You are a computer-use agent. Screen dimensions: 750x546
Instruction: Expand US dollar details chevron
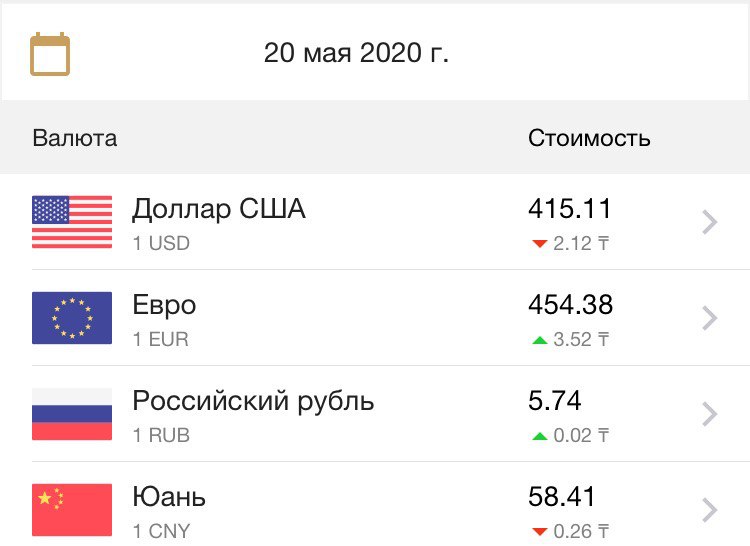710,222
